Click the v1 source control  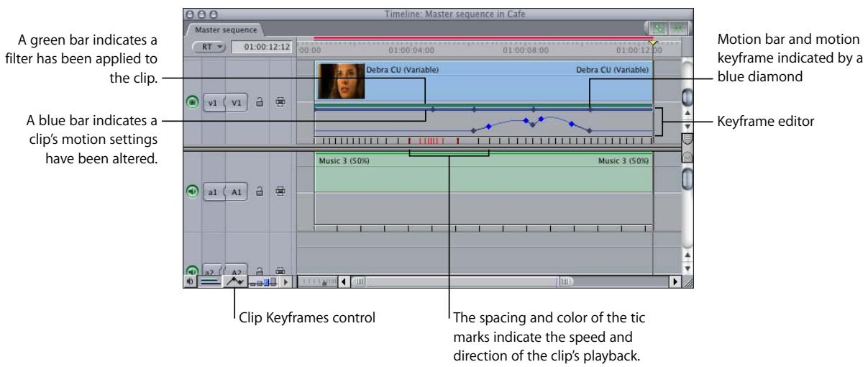click(214, 103)
